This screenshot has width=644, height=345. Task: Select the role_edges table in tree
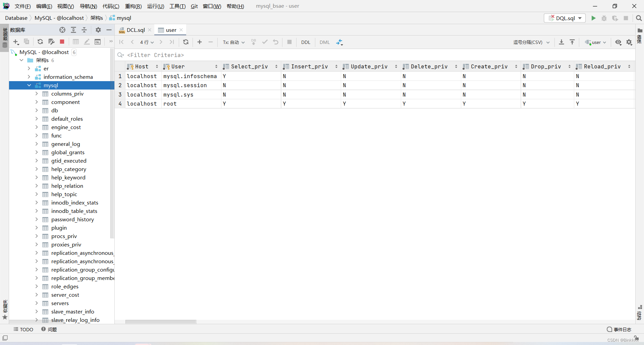65,286
